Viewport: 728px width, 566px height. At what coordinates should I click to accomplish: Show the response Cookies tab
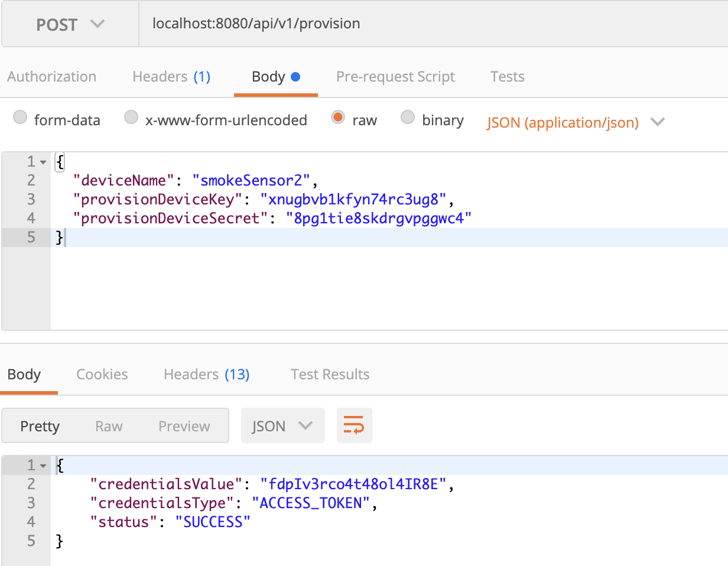coord(102,375)
